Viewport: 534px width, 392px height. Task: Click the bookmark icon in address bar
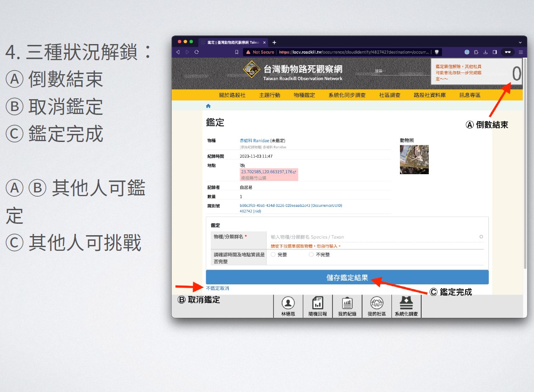(237, 52)
